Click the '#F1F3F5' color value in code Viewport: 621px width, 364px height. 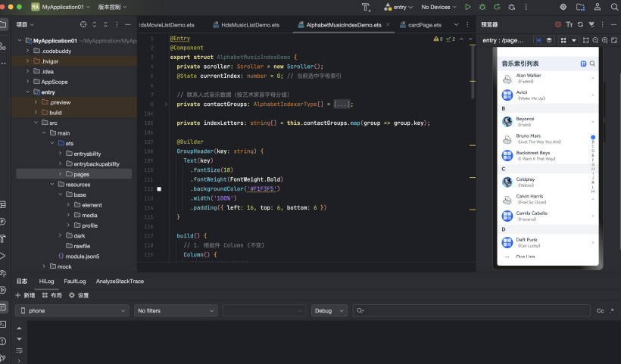261,188
